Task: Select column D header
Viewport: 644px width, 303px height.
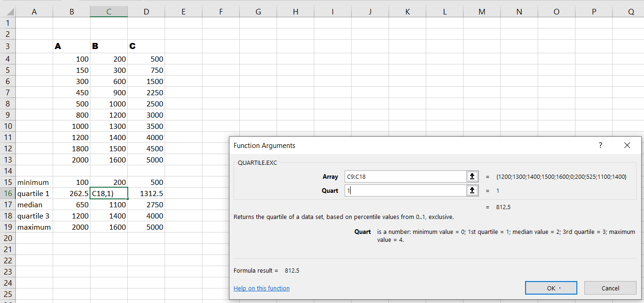Action: 146,10
